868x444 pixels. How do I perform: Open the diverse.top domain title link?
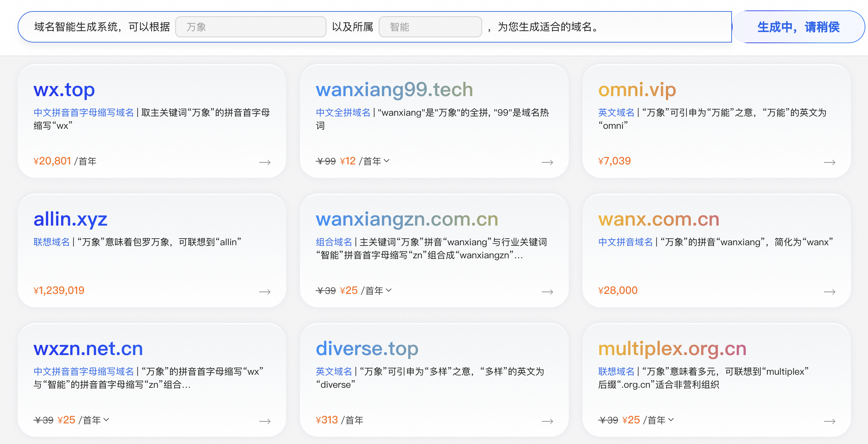tap(367, 348)
